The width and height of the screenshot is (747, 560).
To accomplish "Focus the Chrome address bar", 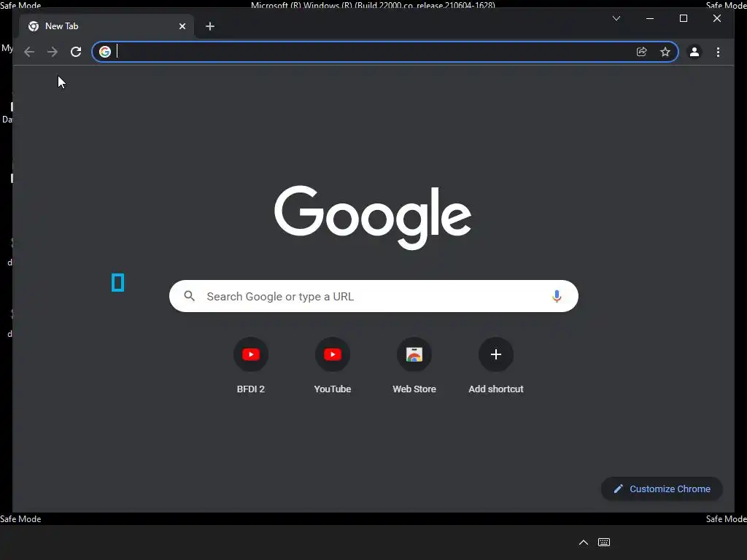I will [x=385, y=52].
